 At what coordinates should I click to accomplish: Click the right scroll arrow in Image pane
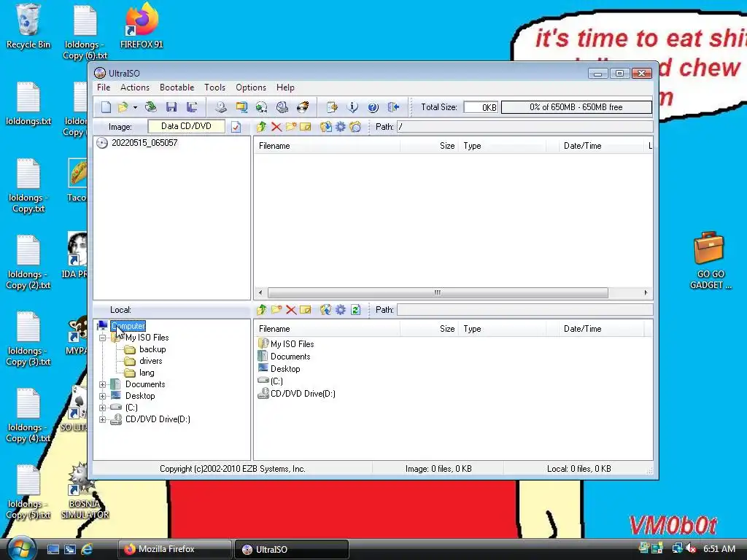tap(646, 292)
